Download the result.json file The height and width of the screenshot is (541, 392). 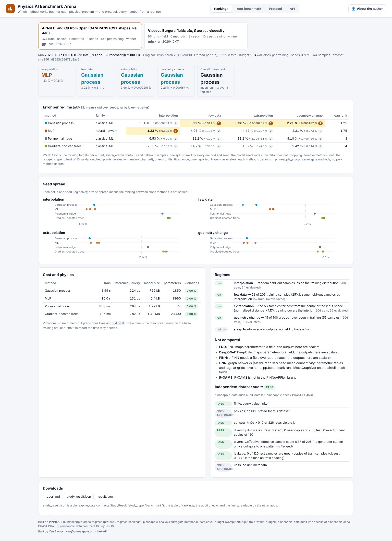(105, 496)
